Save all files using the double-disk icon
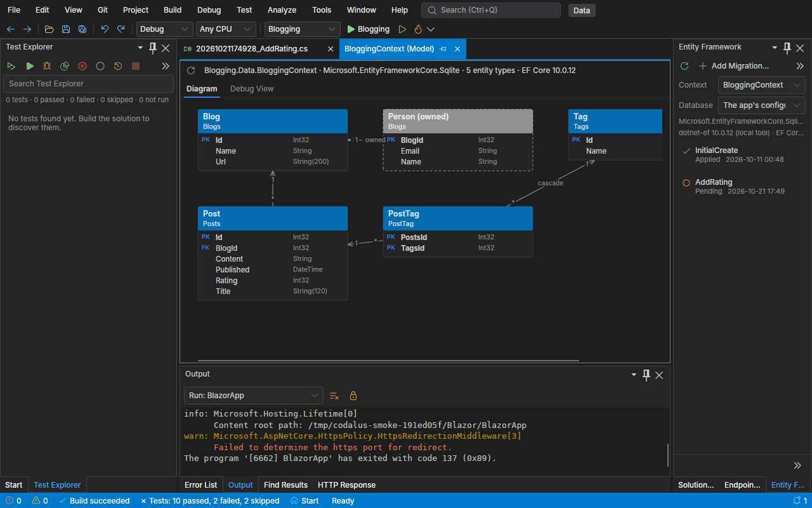 pyautogui.click(x=82, y=29)
